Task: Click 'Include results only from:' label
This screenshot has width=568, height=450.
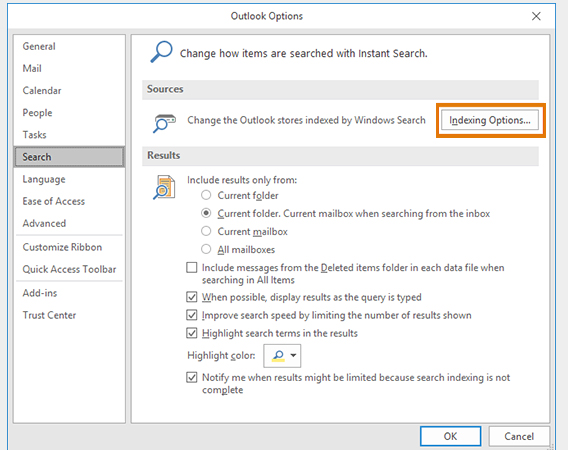Action: (242, 180)
